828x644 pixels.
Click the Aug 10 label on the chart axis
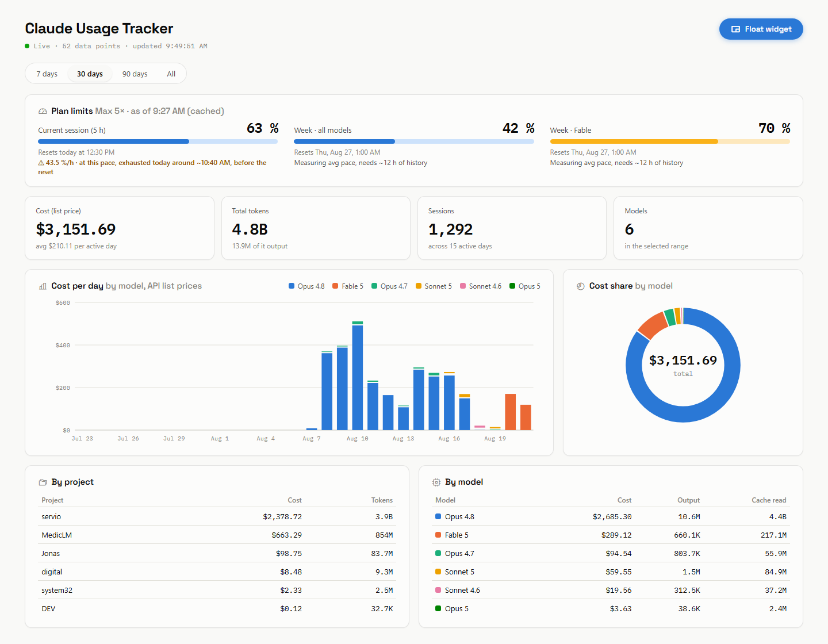(357, 439)
